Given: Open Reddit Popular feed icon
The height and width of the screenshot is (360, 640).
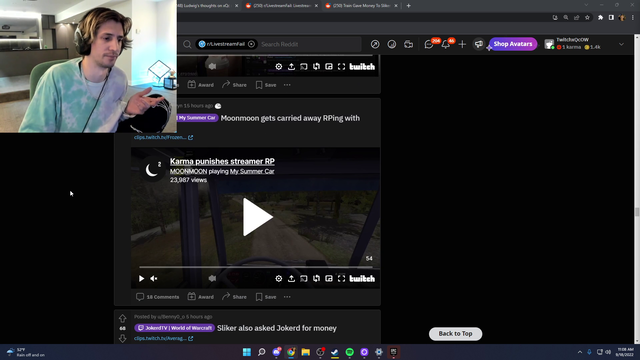Looking at the screenshot, I should (x=375, y=44).
